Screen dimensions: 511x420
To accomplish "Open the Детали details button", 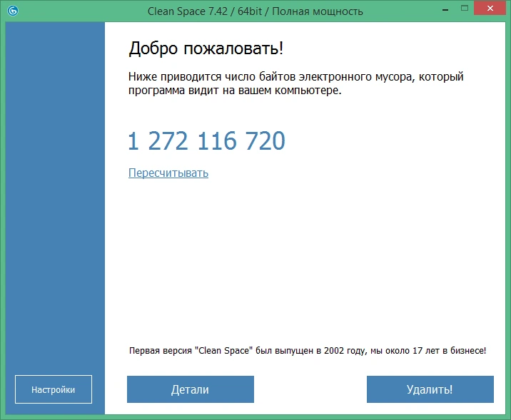I will point(191,389).
